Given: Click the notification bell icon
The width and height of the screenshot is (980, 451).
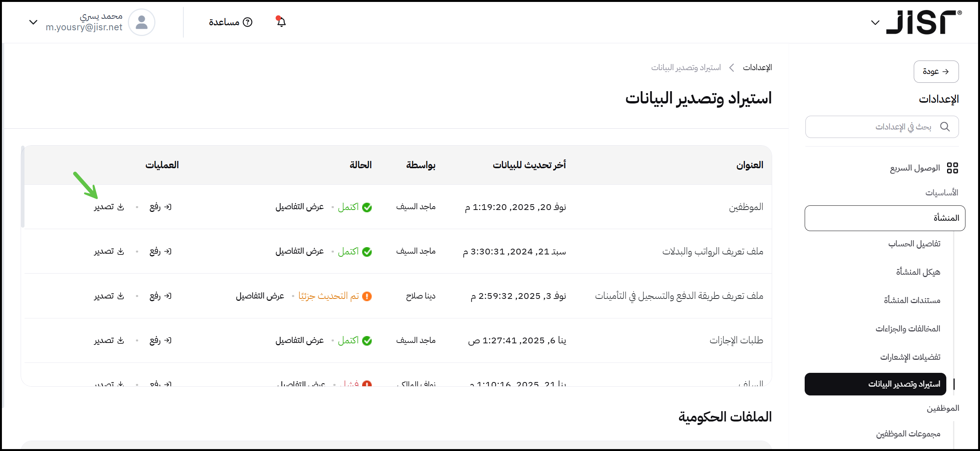Looking at the screenshot, I should [281, 22].
